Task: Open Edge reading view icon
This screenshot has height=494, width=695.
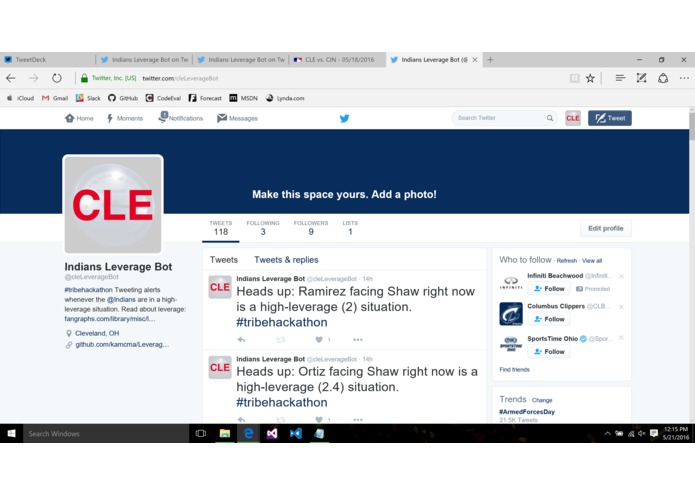Action: pos(574,78)
